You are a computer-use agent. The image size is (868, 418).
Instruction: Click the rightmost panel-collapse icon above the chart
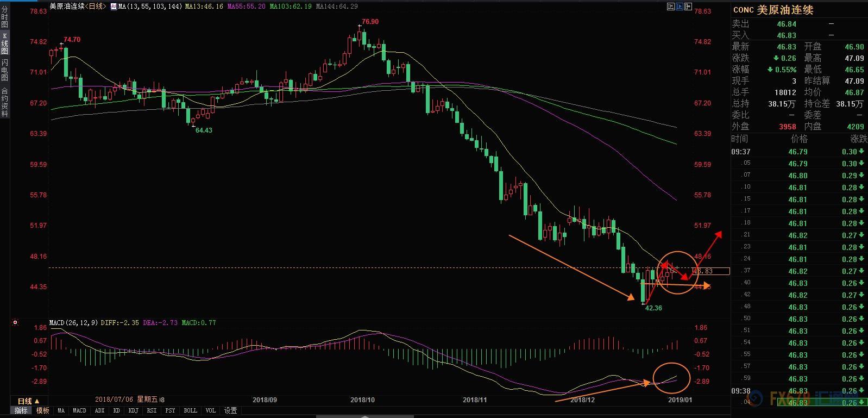(688, 7)
